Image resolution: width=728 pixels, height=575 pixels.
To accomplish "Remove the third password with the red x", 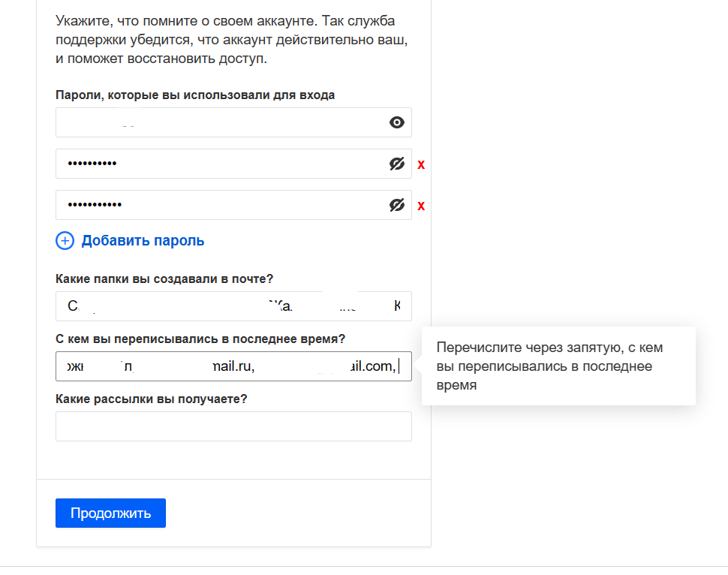I will tap(421, 206).
